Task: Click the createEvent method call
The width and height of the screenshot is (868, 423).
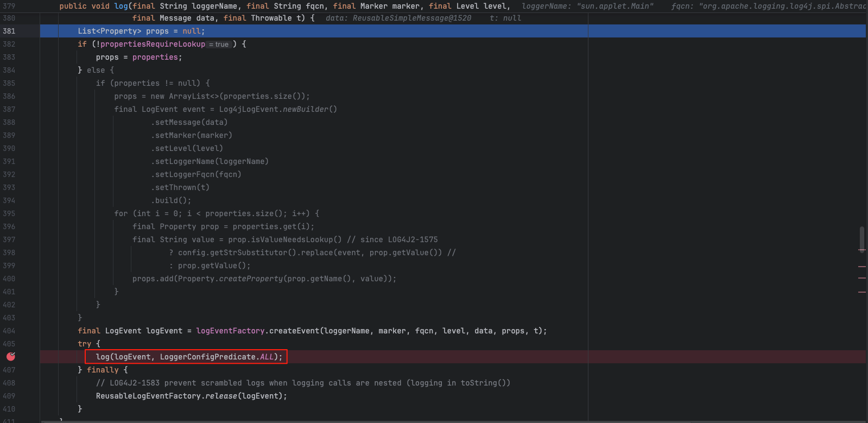Action: [x=294, y=331]
